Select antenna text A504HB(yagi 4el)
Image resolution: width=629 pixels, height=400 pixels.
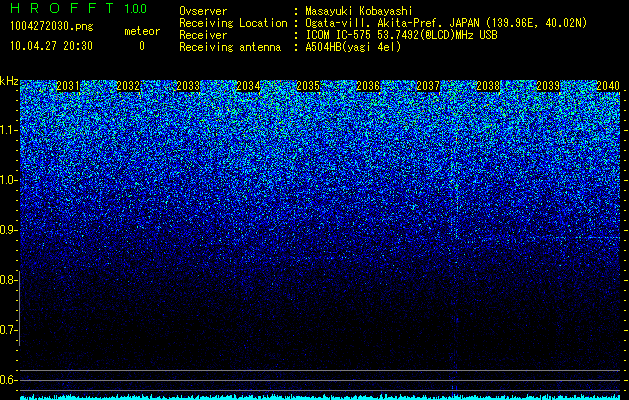pyautogui.click(x=353, y=47)
